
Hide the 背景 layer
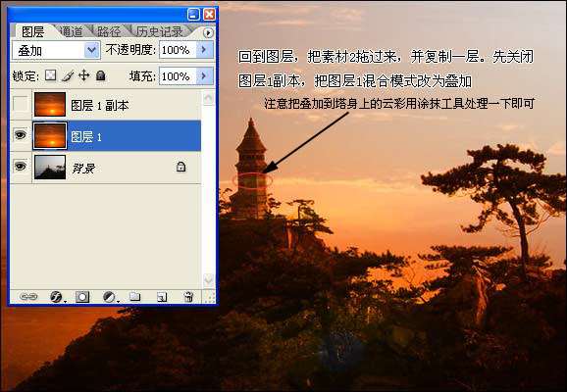tap(21, 167)
